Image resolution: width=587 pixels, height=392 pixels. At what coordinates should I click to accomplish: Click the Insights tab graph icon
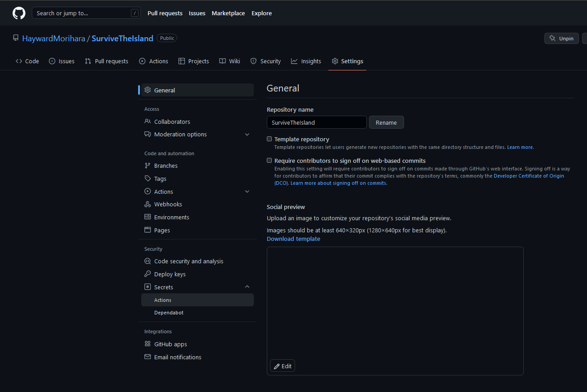point(294,61)
